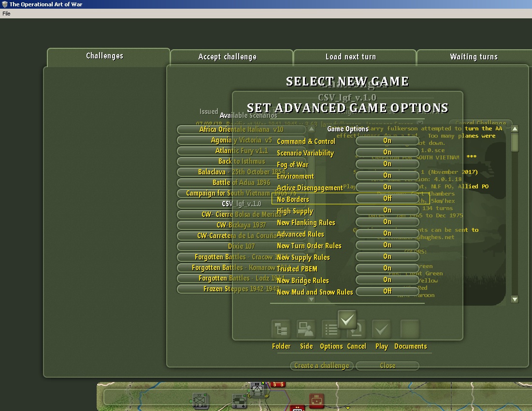Select the grey unit counter marked 2-2
This screenshot has width=532, height=411.
[258, 390]
